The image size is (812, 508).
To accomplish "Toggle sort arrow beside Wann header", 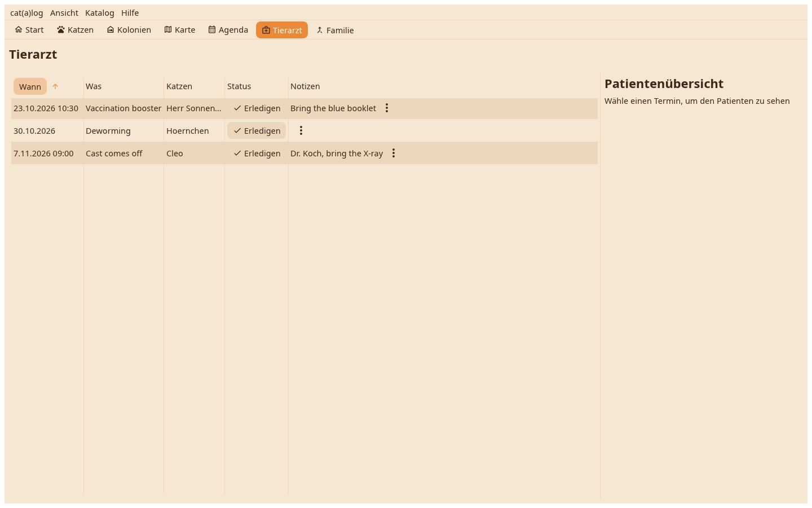I will point(55,86).
